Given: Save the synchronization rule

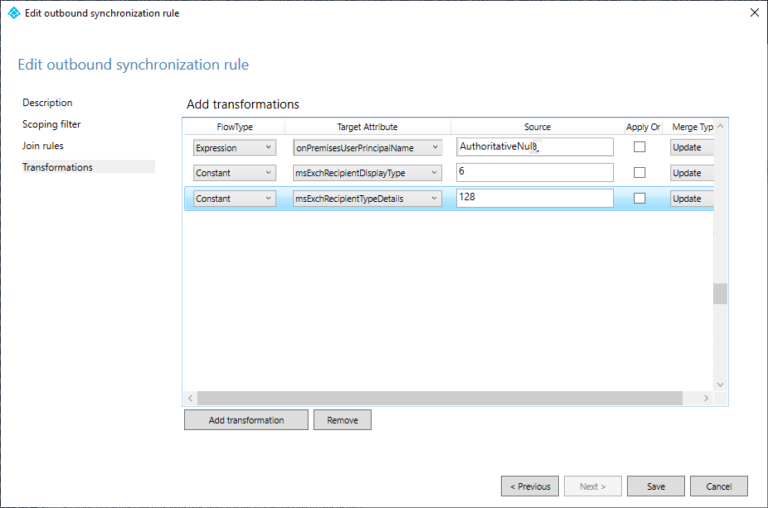Looking at the screenshot, I should tap(656, 486).
